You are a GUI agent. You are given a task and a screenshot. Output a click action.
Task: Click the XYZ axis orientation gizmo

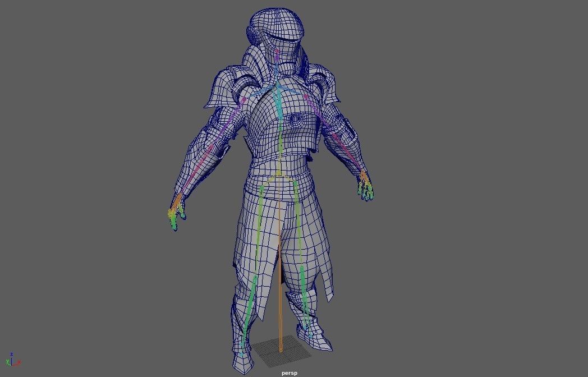point(12,360)
